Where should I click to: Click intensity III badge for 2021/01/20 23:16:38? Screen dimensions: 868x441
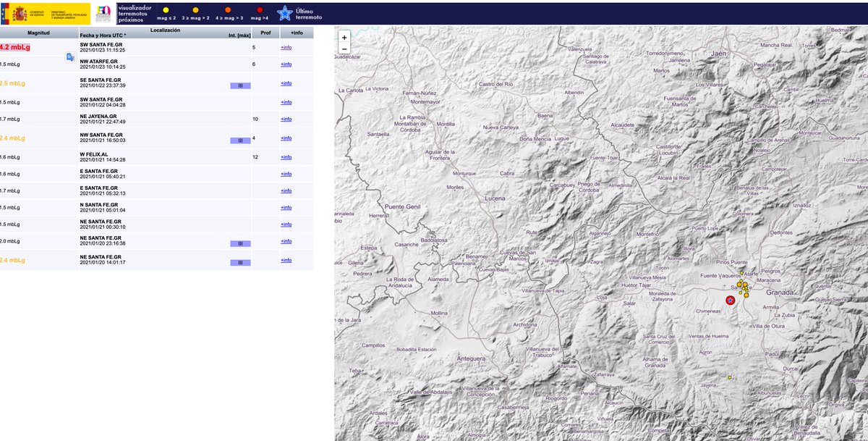(x=240, y=244)
